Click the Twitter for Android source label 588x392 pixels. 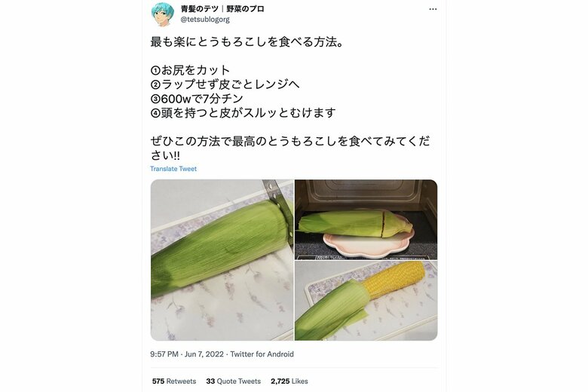click(262, 354)
